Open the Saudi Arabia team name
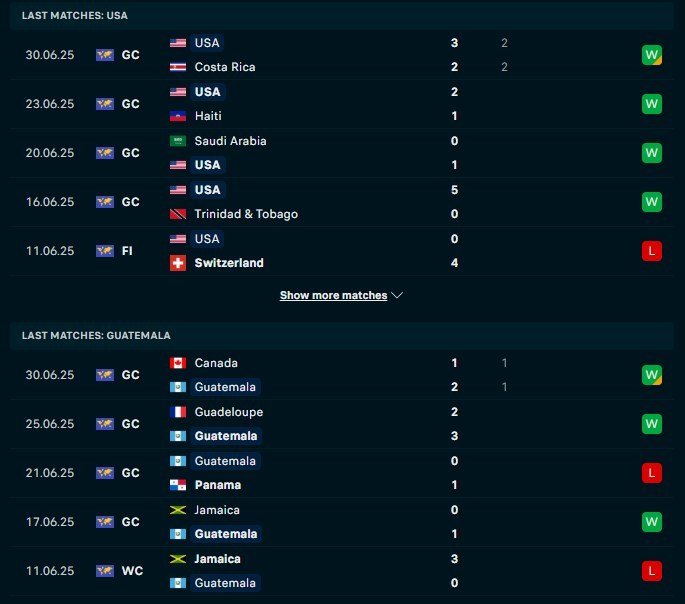This screenshot has width=685, height=604. 230,141
